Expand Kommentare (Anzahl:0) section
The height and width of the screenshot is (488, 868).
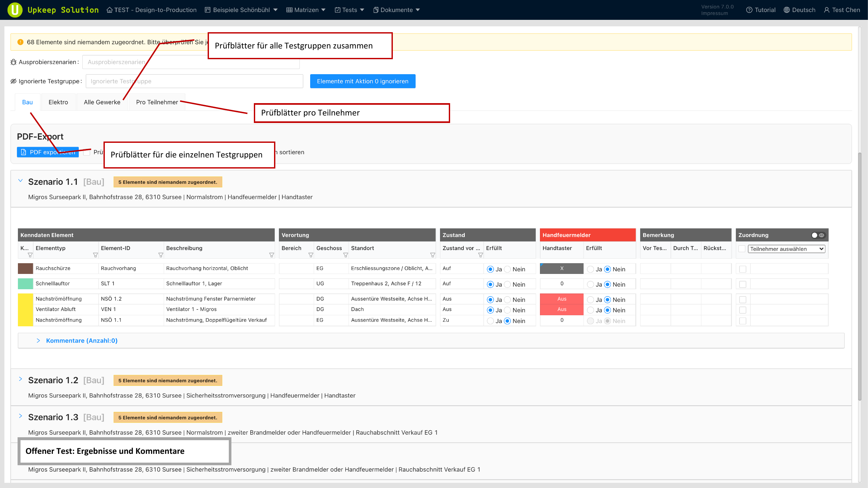pos(82,341)
